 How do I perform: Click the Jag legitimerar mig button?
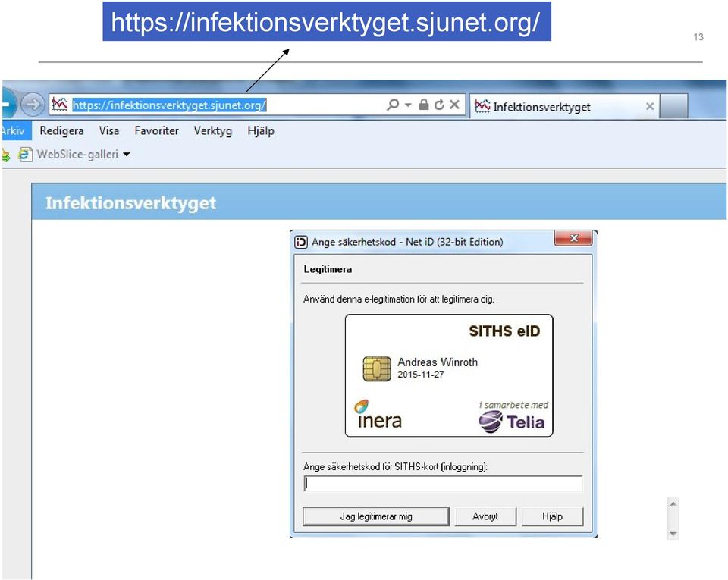[376, 516]
